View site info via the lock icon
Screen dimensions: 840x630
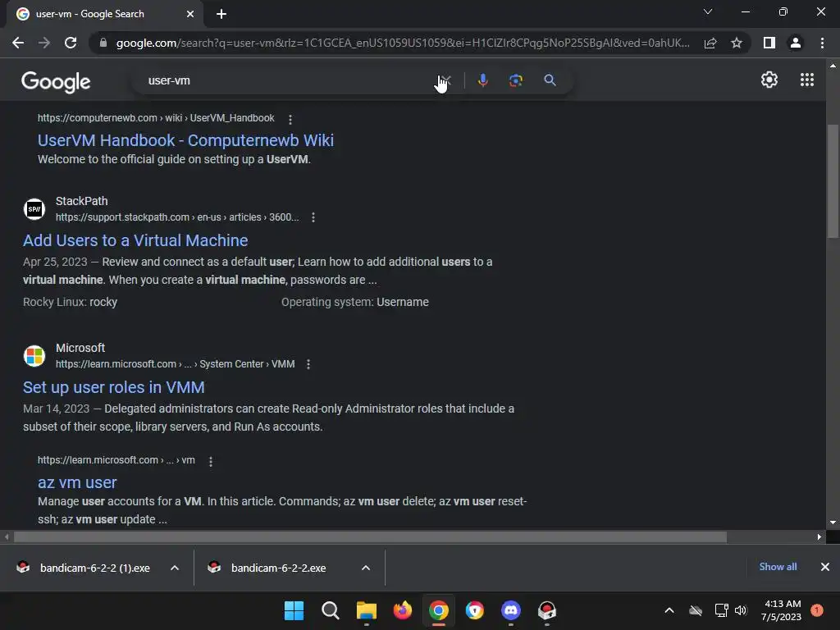coord(103,43)
